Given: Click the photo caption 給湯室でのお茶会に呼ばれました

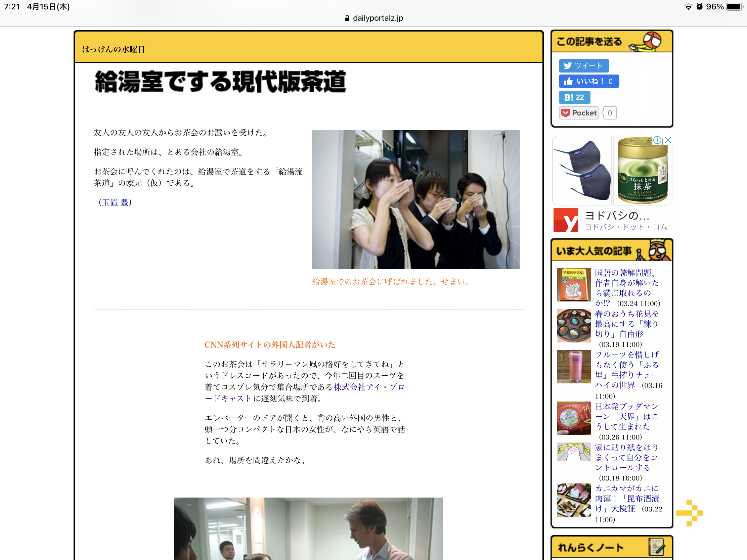Looking at the screenshot, I should pos(391,282).
